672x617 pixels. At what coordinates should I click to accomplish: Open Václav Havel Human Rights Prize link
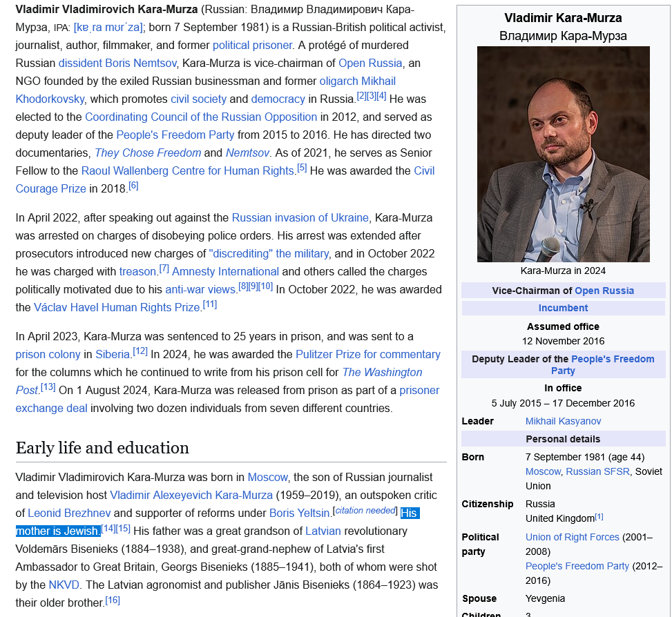click(117, 308)
